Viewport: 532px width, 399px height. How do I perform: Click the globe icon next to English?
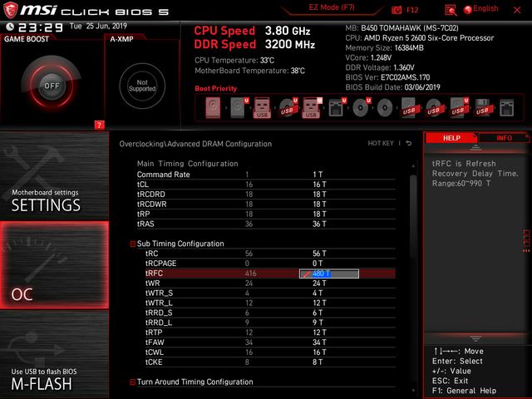pyautogui.click(x=468, y=10)
